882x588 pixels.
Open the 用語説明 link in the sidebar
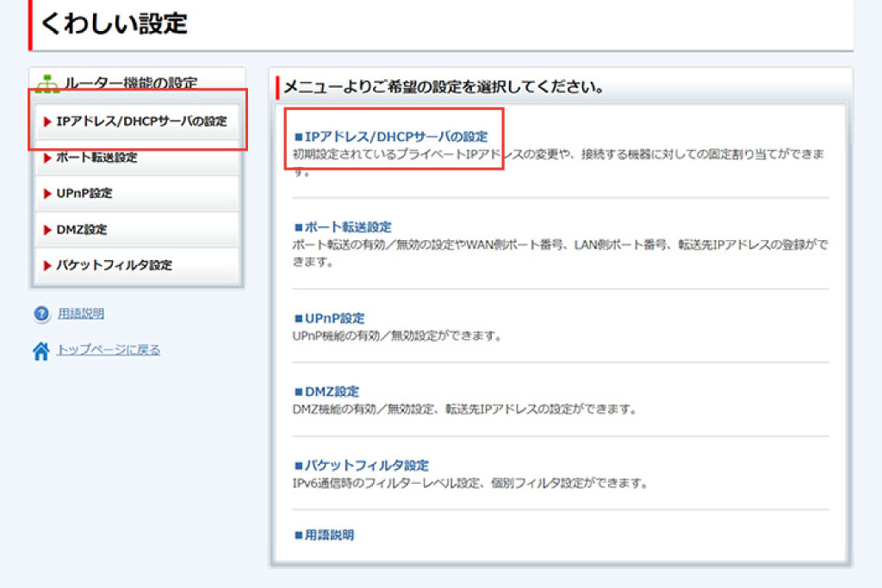tap(81, 314)
